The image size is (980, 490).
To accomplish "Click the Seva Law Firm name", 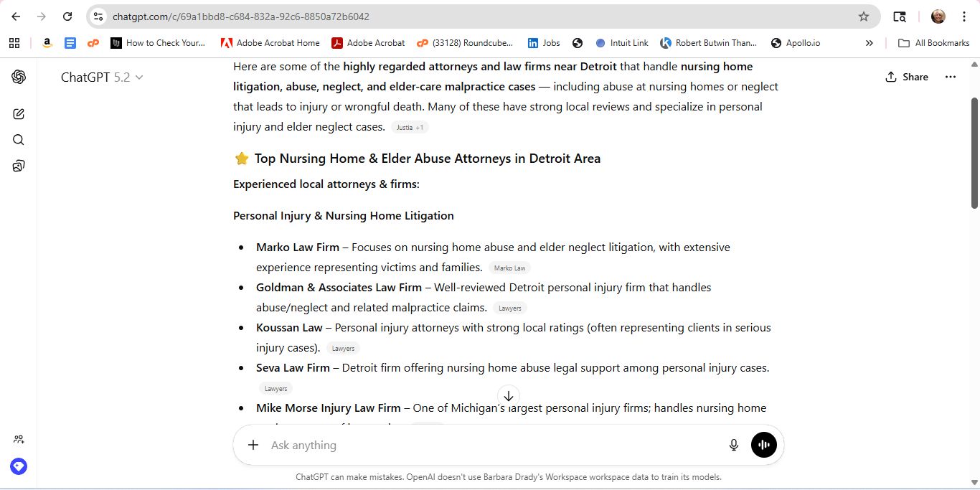I will click(293, 367).
